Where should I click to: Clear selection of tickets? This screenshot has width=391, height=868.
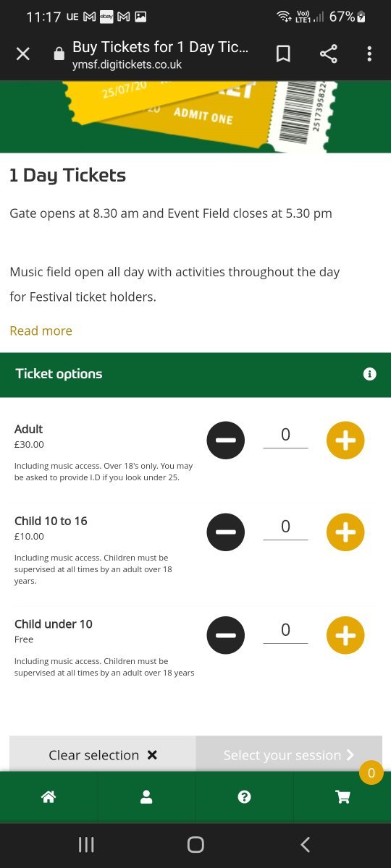102,754
